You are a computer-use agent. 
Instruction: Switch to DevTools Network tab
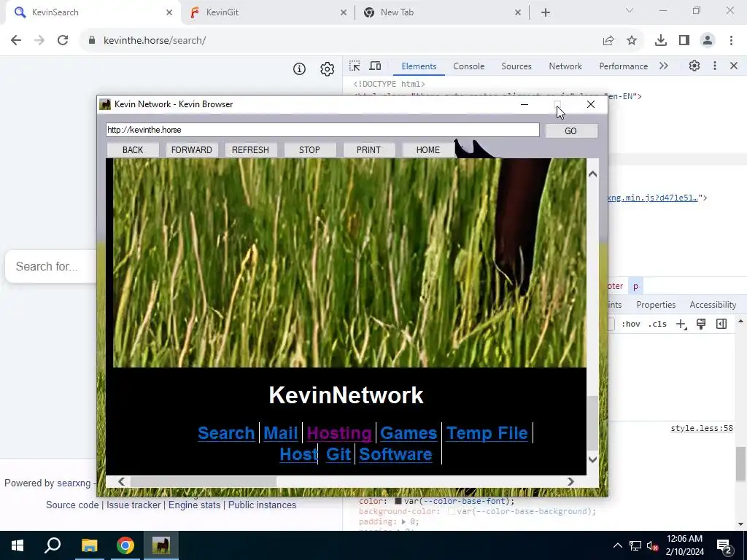[x=565, y=66]
